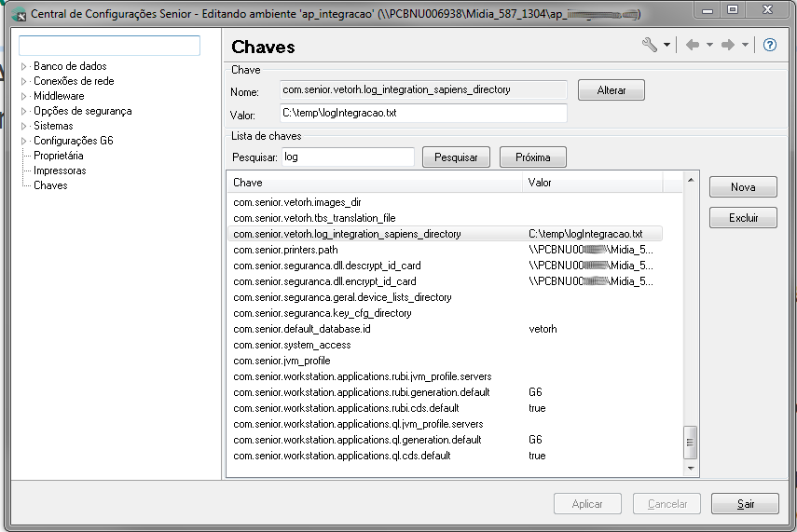797x532 pixels.
Task: Select Chaves in the tree
Action: [50, 185]
